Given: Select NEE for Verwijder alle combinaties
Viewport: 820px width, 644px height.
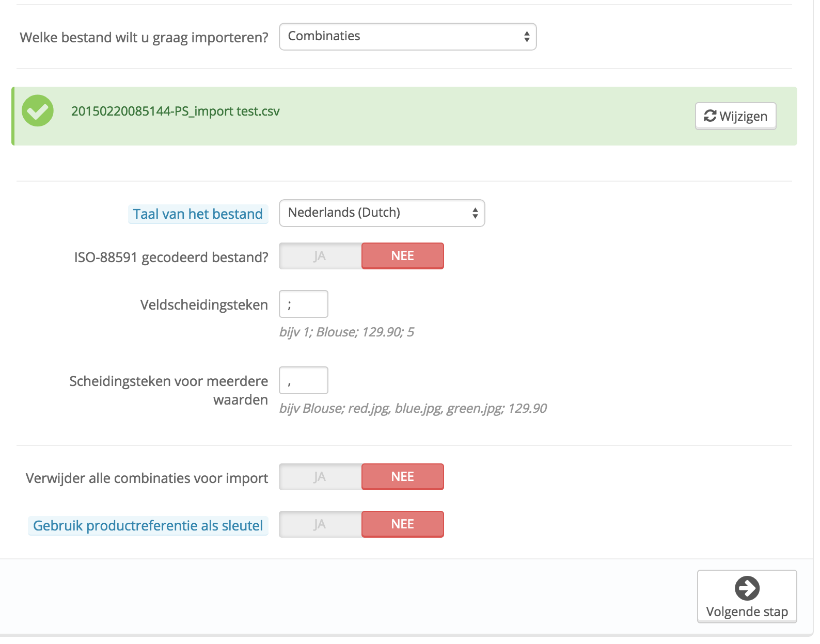Looking at the screenshot, I should pos(402,477).
